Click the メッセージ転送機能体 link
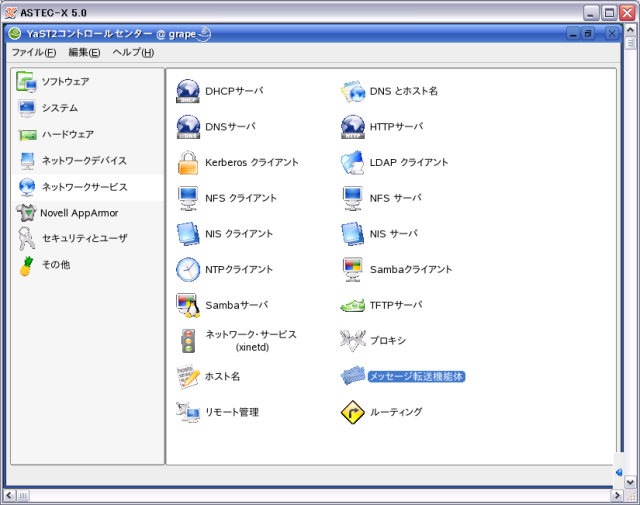 417,377
